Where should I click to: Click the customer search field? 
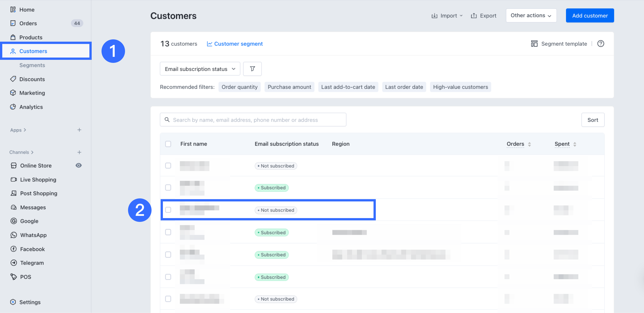[x=253, y=120]
